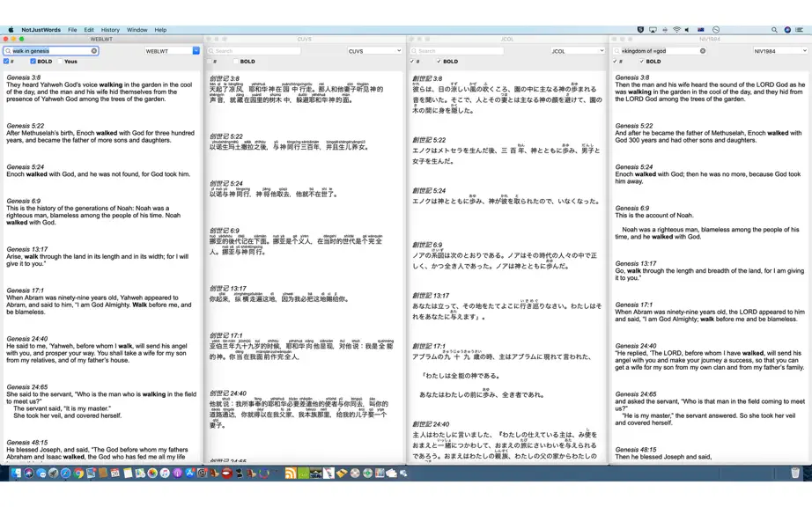The width and height of the screenshot is (812, 507).
Task: Click the flag input source icon in menu bar
Action: point(701,30)
